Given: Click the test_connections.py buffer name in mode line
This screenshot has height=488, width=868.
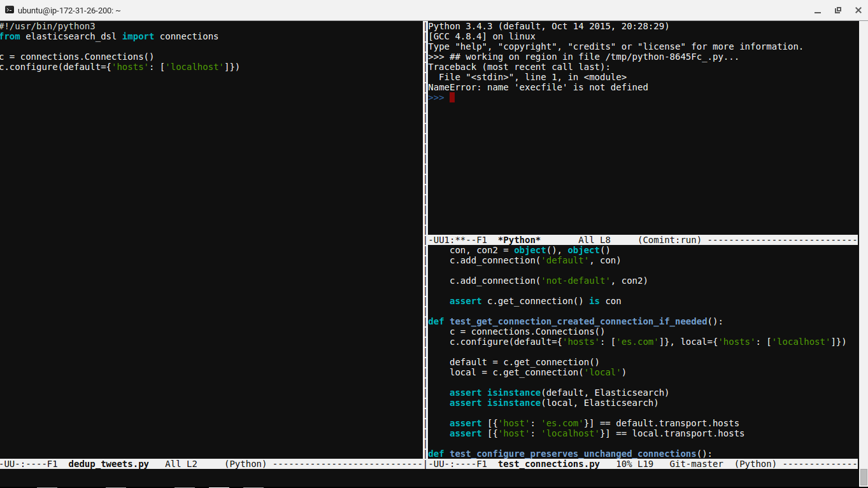Looking at the screenshot, I should pos(549,464).
